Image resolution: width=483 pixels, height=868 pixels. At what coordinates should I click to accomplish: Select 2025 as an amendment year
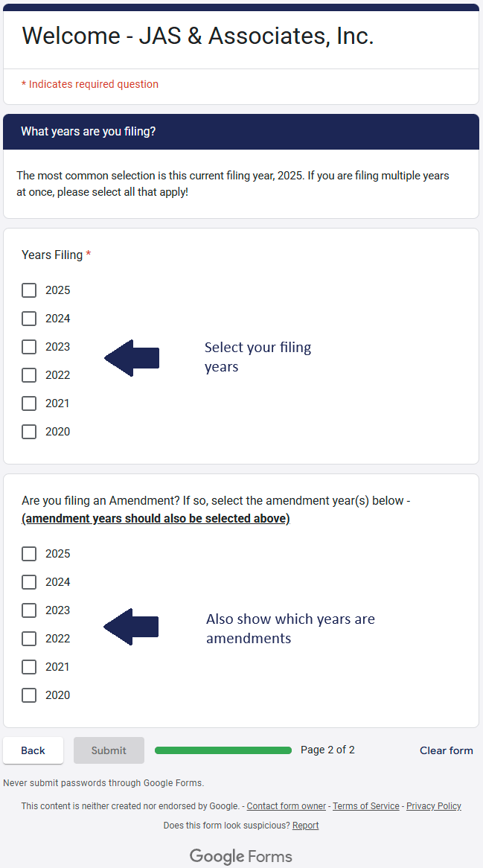click(29, 554)
